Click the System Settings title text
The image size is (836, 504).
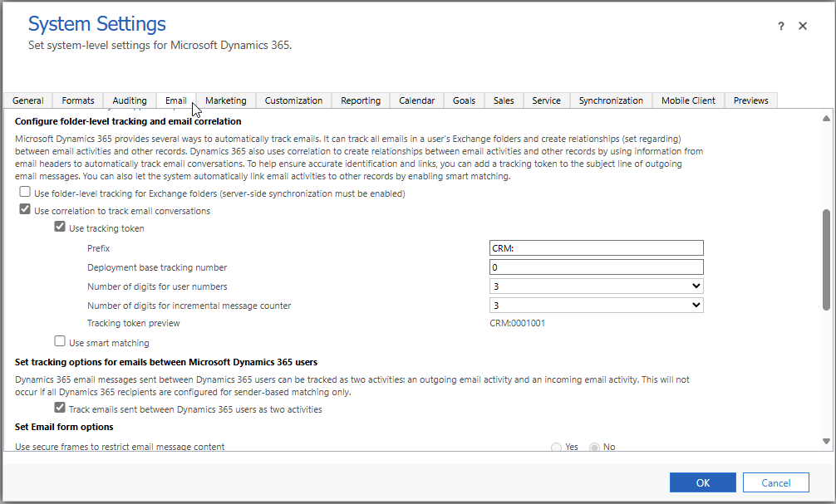97,24
